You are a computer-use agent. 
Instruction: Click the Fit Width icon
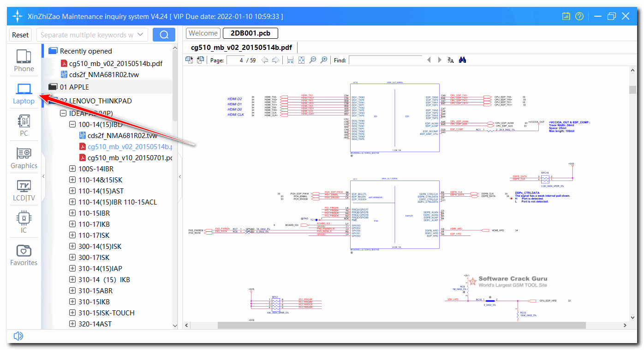[x=290, y=60]
